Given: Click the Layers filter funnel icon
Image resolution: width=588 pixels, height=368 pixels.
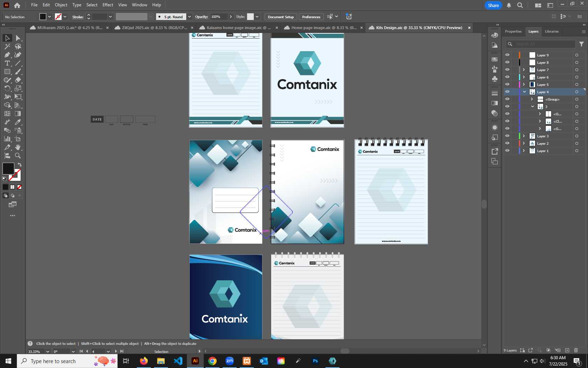Looking at the screenshot, I should (x=581, y=44).
